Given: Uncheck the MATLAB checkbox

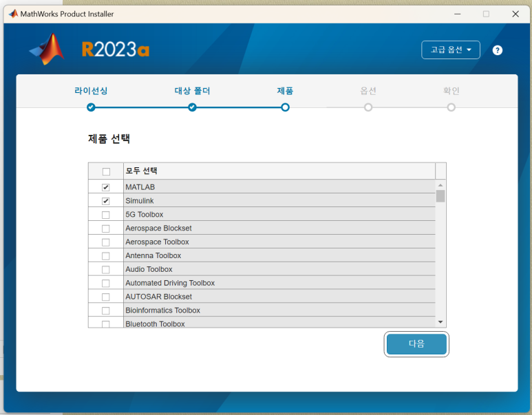Looking at the screenshot, I should [x=106, y=187].
